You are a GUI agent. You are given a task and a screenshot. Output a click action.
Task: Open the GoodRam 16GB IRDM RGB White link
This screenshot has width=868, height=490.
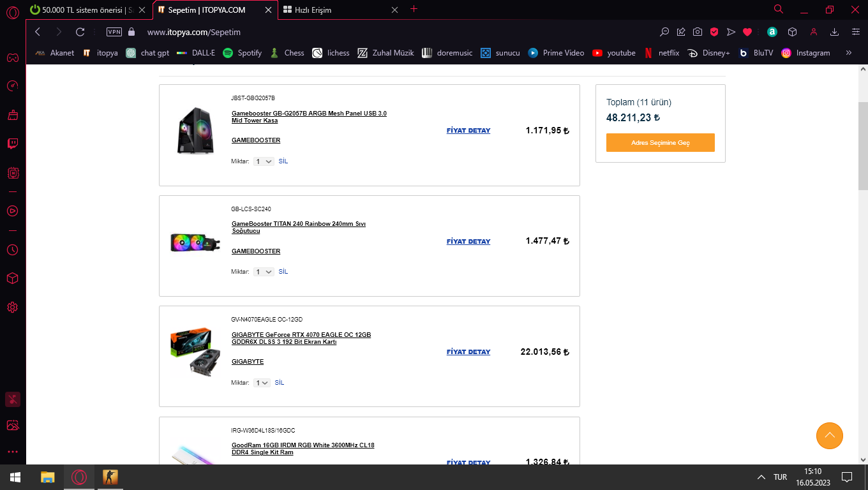coord(303,449)
